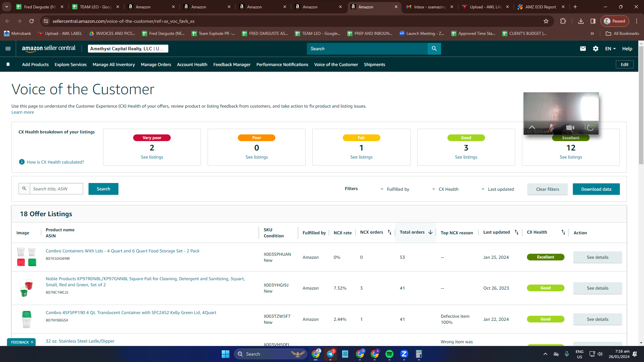The width and height of the screenshot is (644, 362).
Task: Open Noble Products Square Pail product link
Action: coord(145,282)
